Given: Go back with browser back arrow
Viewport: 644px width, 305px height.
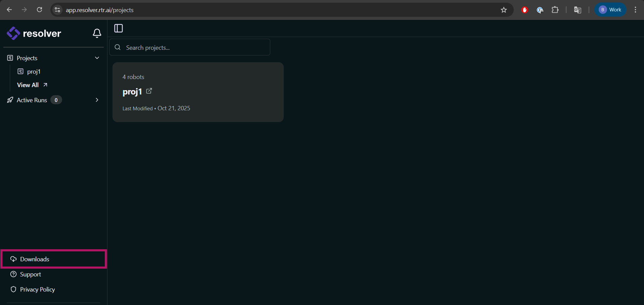Looking at the screenshot, I should coord(9,10).
